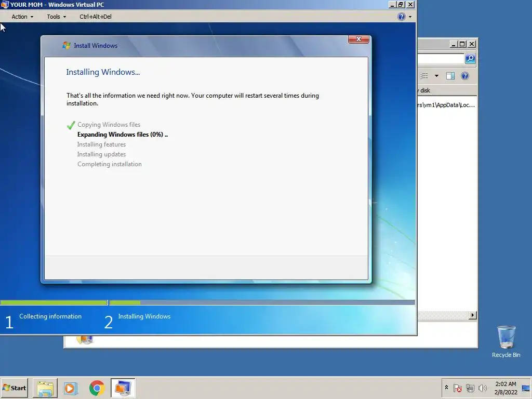Screen dimensions: 532x399
Task: Click the network tray icon
Action: pos(470,388)
